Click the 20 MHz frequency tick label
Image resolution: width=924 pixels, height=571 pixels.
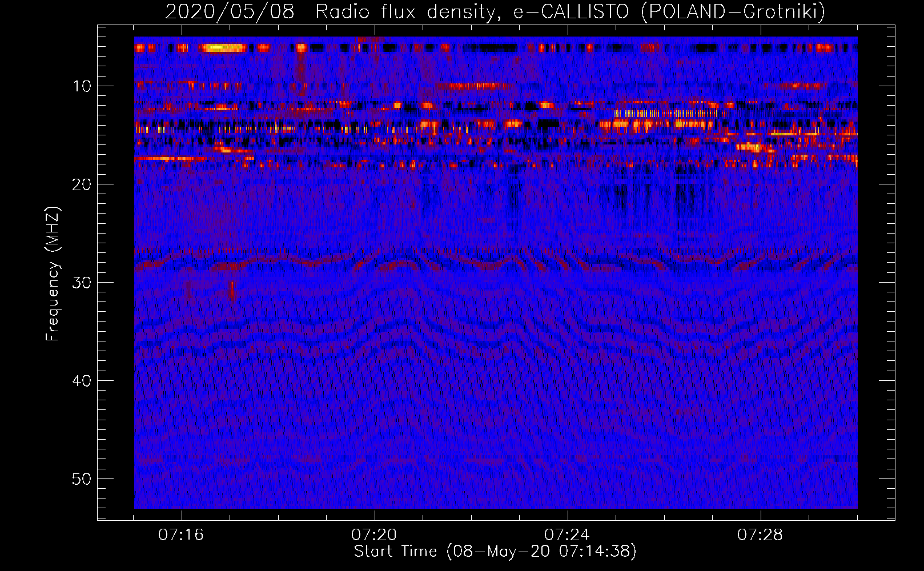coord(82,184)
